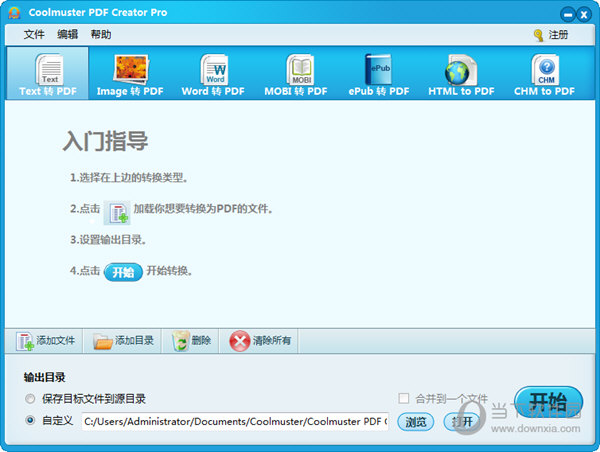This screenshot has width=600, height=452.
Task: Click 浏览 to browse output folder
Action: pyautogui.click(x=416, y=422)
